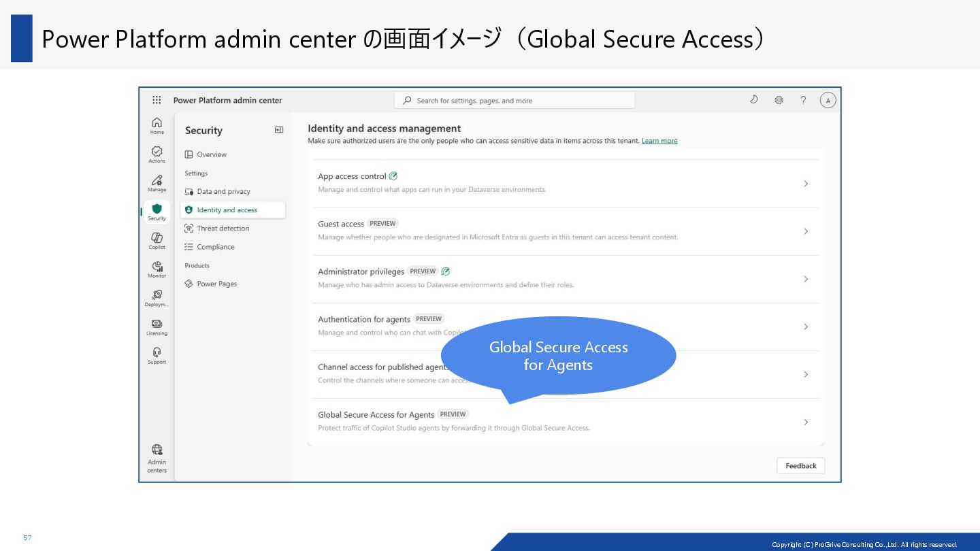Expand Authentication for agents chevron
Viewport: 980px width, 551px height.
click(806, 327)
